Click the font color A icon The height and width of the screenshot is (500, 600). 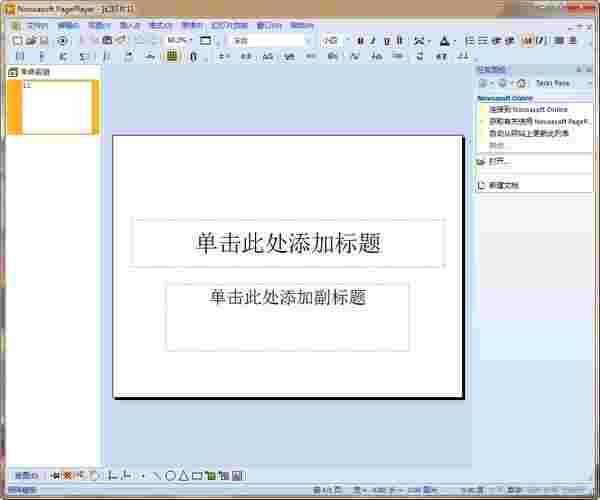tap(444, 41)
